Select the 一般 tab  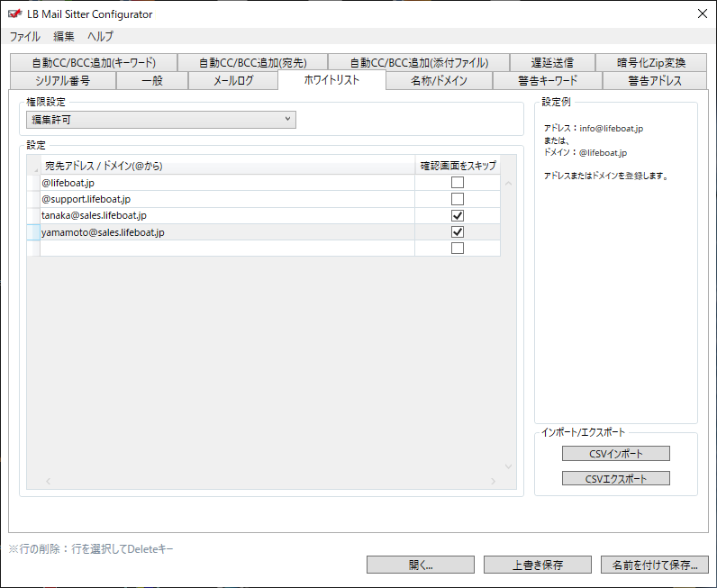[152, 80]
